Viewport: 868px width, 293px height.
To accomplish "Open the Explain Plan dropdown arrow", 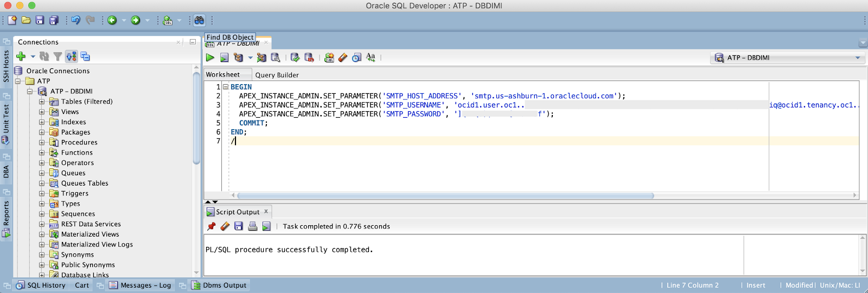I will [x=250, y=58].
